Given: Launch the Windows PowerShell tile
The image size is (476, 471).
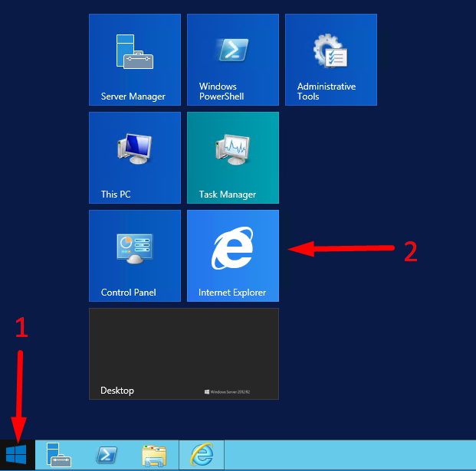Looking at the screenshot, I should point(233,60).
